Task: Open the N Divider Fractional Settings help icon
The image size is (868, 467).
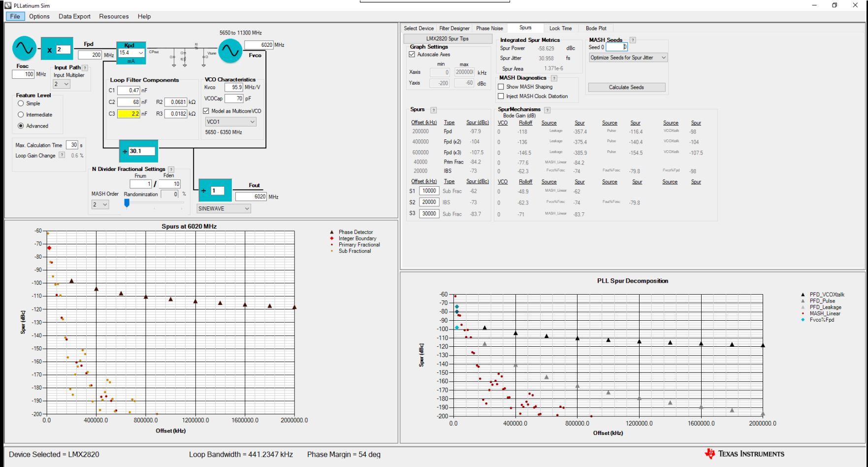Action: coord(171,169)
